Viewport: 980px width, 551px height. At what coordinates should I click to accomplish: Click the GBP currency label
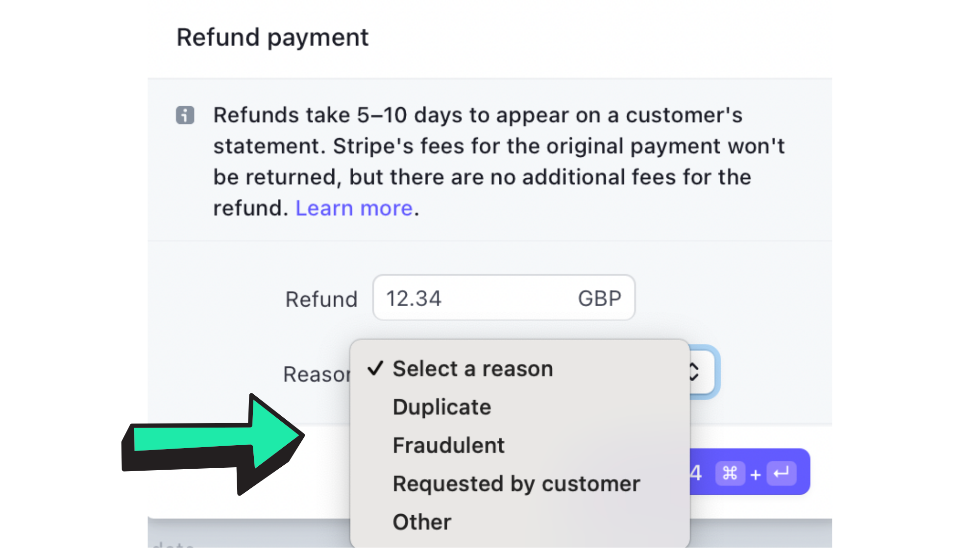tap(599, 298)
